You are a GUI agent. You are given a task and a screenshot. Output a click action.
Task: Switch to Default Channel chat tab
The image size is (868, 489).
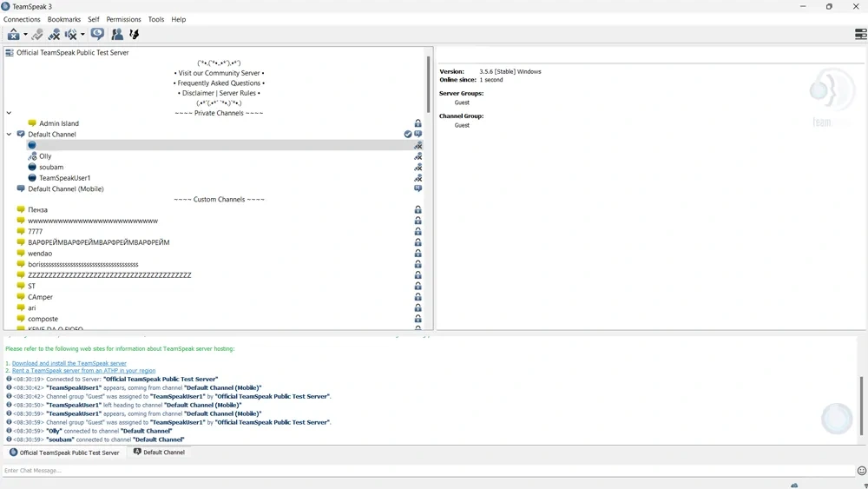click(159, 452)
